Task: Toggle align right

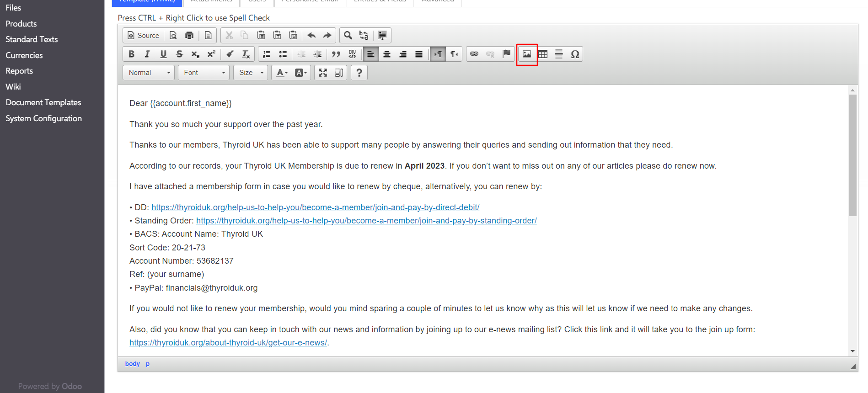Action: [403, 54]
